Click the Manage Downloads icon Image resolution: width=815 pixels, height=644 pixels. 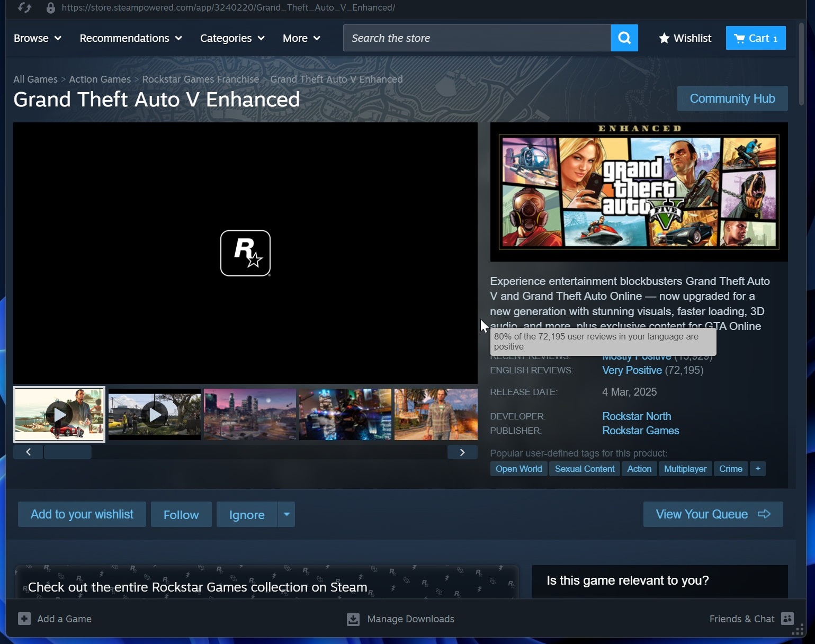tap(353, 619)
